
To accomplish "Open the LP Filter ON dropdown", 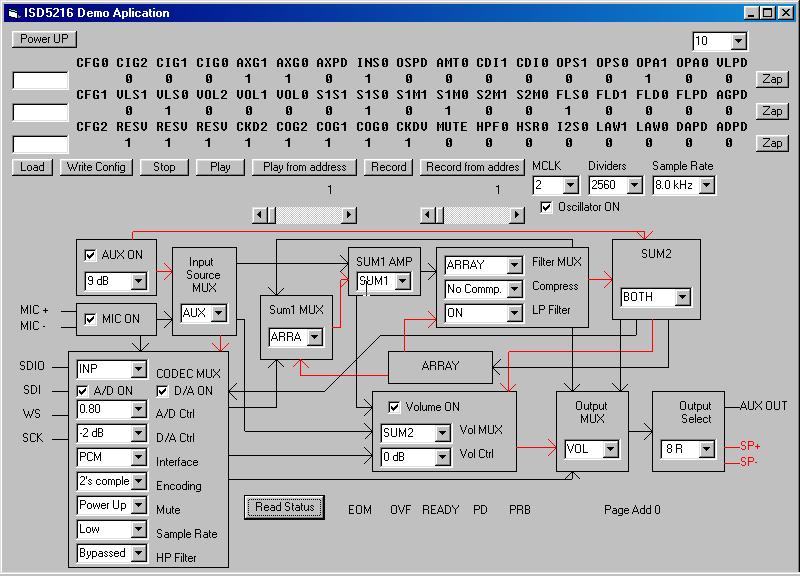I will coord(514,313).
